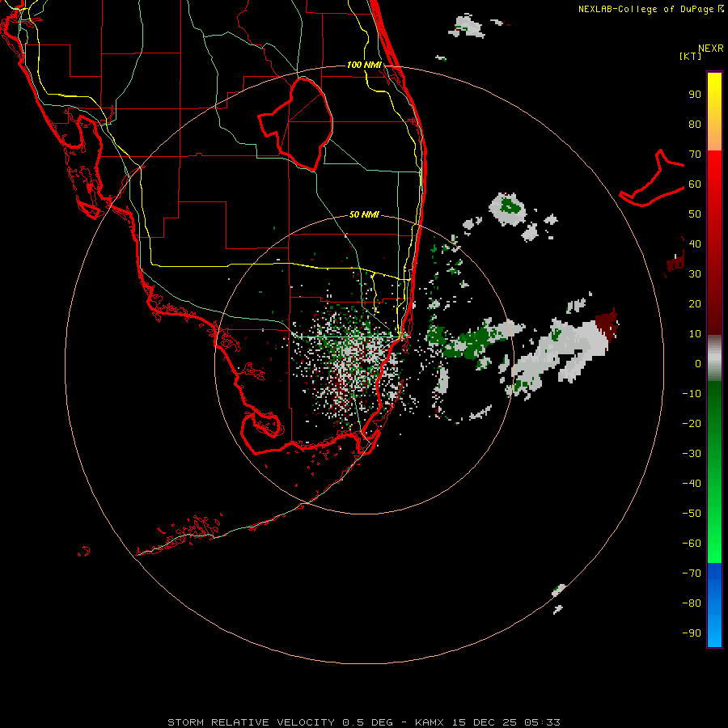Select the 40 value on velocity scale
728x728 pixels.
point(695,244)
